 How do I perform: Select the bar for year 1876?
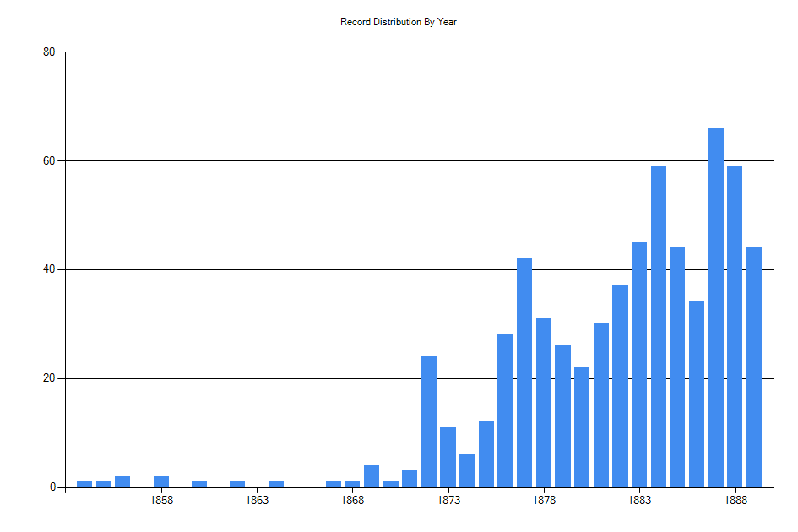[x=505, y=411]
